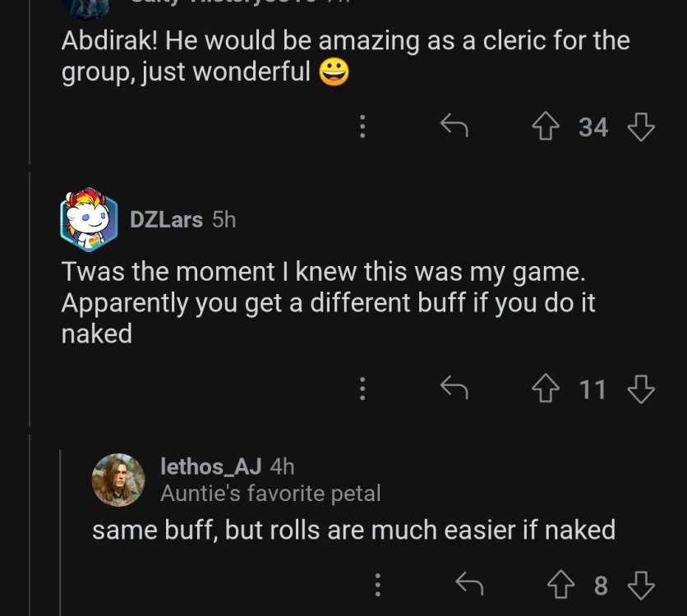This screenshot has height=616, width=687.
Task: Tap lethos_AJ's avatar image
Action: pyautogui.click(x=118, y=480)
